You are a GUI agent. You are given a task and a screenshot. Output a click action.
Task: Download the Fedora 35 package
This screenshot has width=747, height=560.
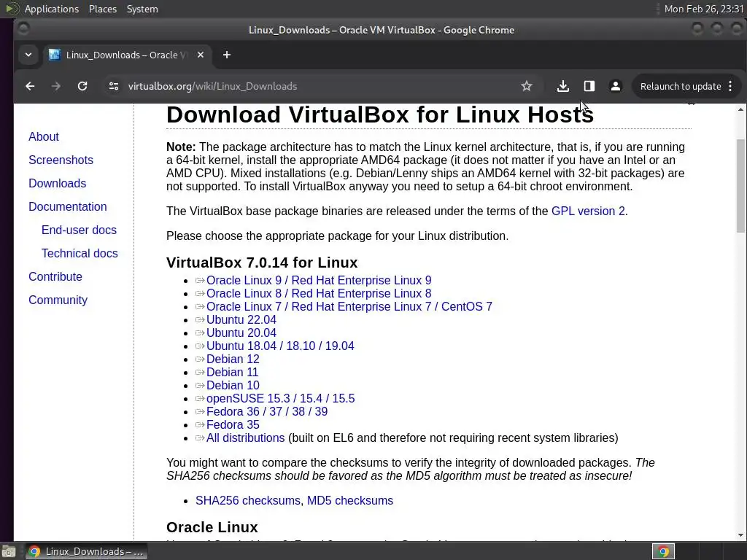(x=233, y=425)
